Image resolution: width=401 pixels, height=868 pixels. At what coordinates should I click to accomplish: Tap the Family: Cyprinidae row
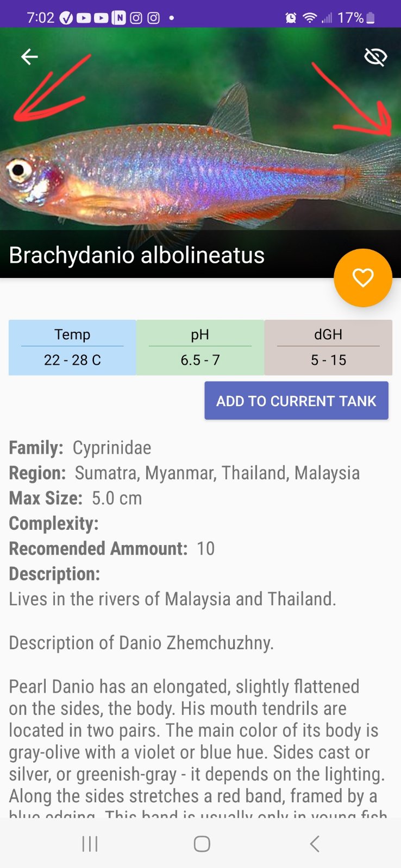click(80, 448)
